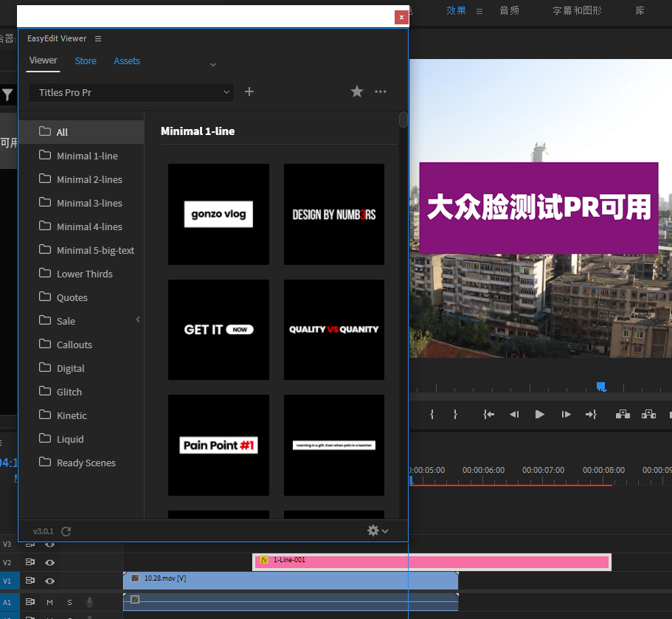Select the Mark In icon in the Program Monitor
Screen dimensions: 672x619
(x=432, y=415)
